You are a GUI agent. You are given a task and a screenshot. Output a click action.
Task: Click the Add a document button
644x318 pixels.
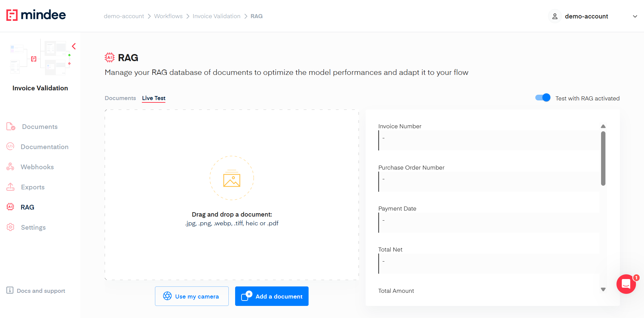tap(272, 296)
